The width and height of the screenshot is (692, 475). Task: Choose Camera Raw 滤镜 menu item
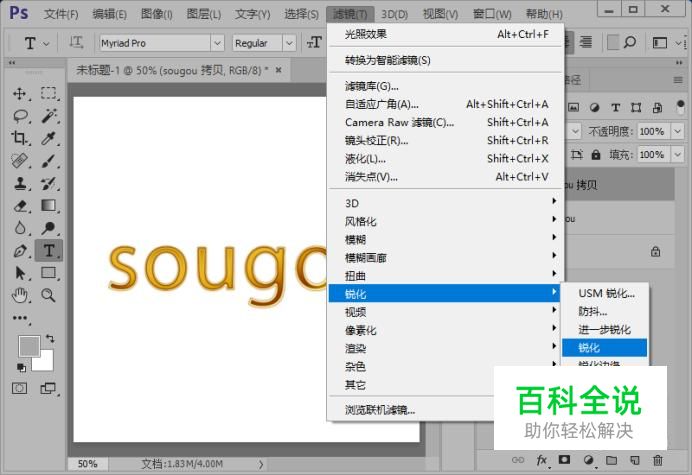445,122
